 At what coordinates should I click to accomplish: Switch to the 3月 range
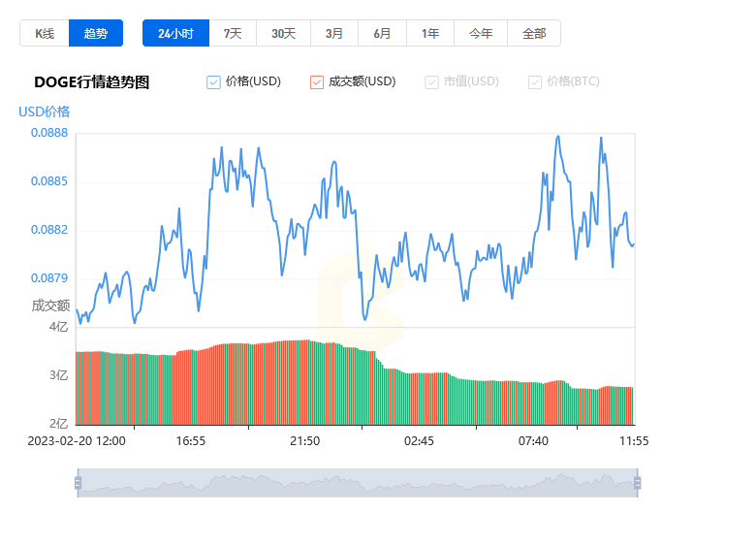[x=334, y=33]
